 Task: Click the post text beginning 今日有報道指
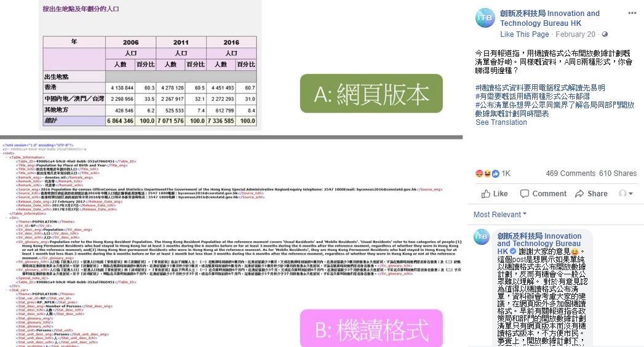point(553,62)
